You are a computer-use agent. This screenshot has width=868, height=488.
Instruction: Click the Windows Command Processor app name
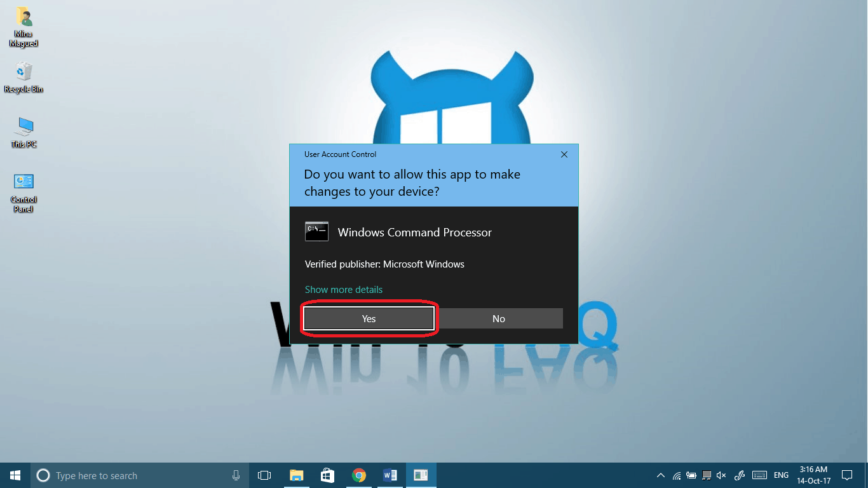pos(415,233)
